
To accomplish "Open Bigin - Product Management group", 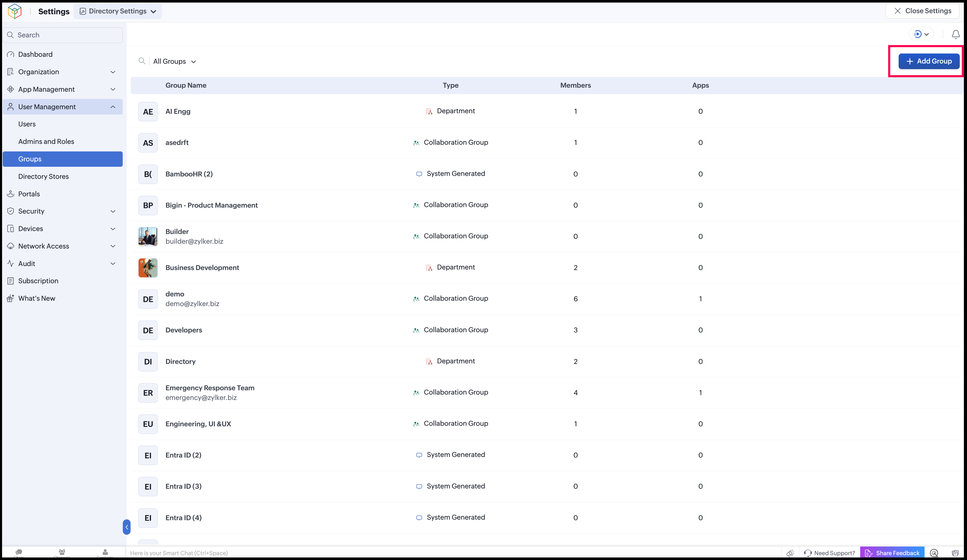I will click(211, 205).
